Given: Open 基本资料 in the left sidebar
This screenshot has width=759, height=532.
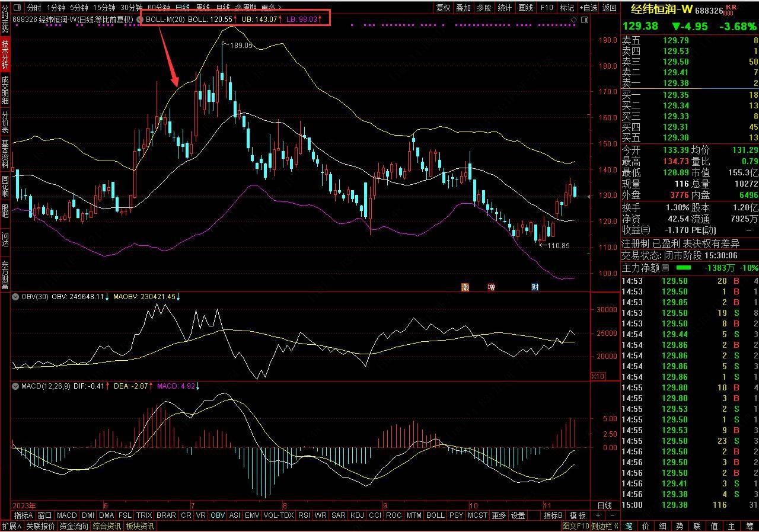Looking at the screenshot, I should 5,155.
